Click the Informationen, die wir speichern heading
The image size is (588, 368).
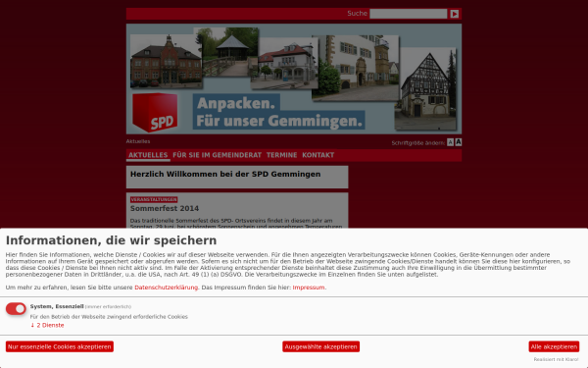pos(111,240)
